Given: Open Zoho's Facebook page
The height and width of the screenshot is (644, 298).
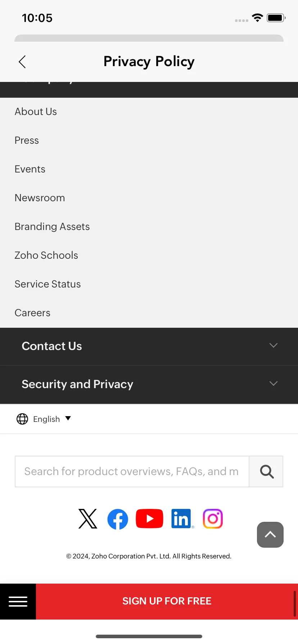Looking at the screenshot, I should pos(118,519).
